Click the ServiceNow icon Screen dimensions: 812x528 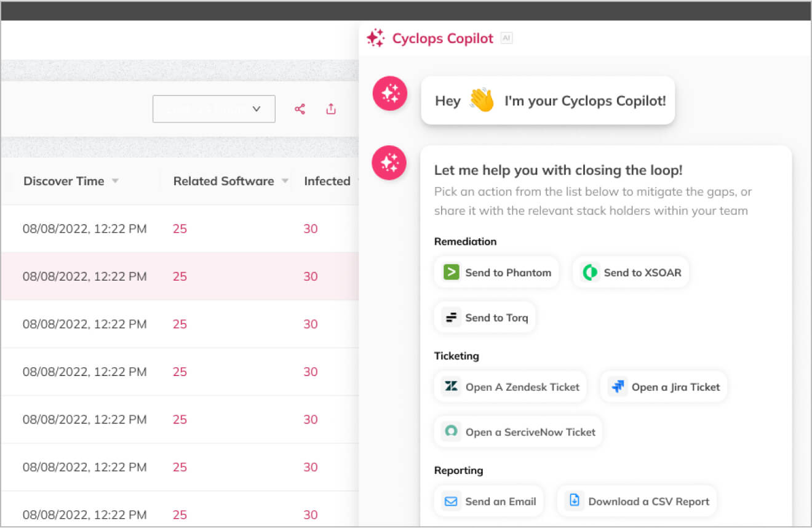(x=451, y=431)
